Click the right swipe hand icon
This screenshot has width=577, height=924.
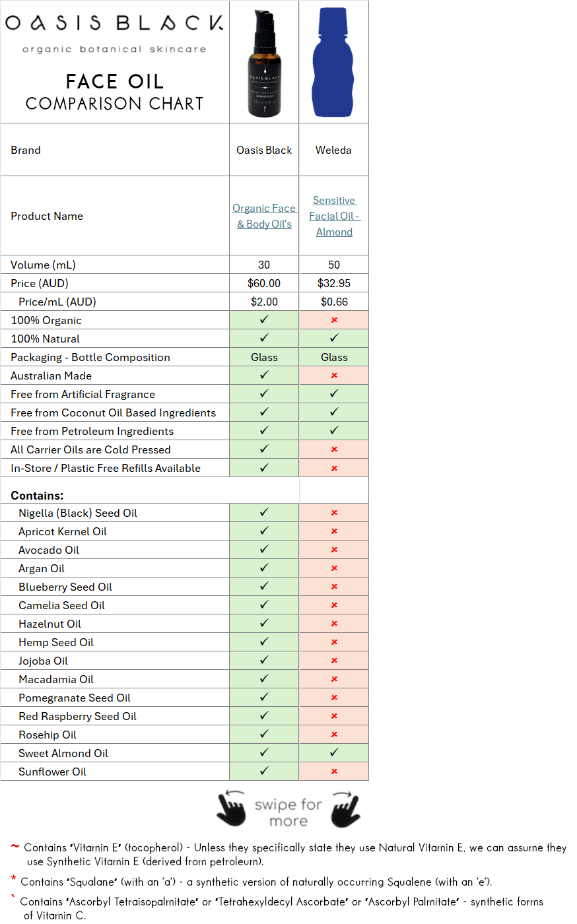tap(346, 809)
